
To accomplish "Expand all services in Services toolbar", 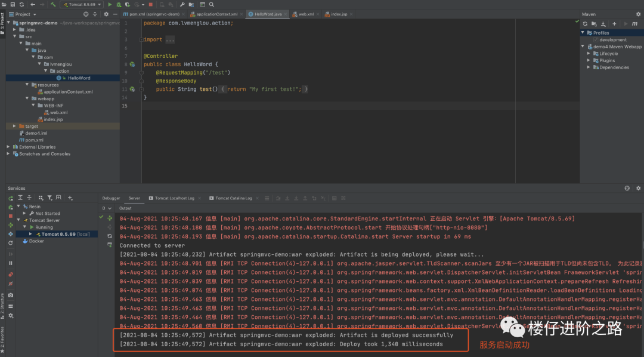I will pos(20,198).
